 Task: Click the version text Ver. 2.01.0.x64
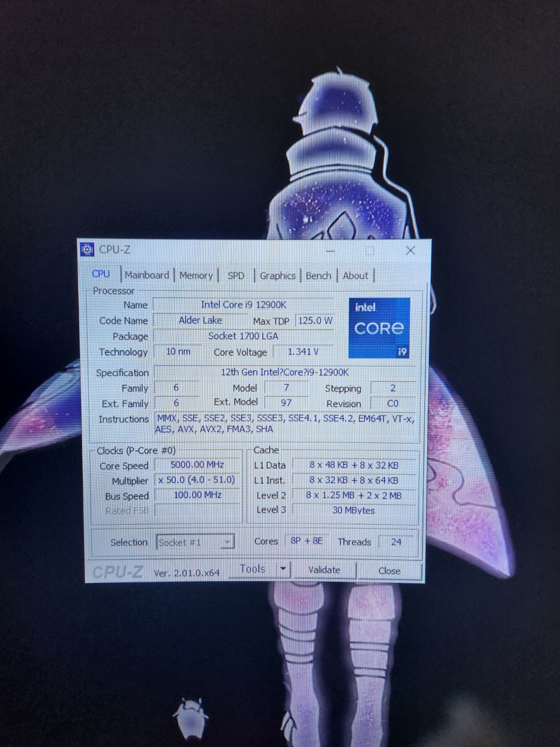tap(187, 573)
